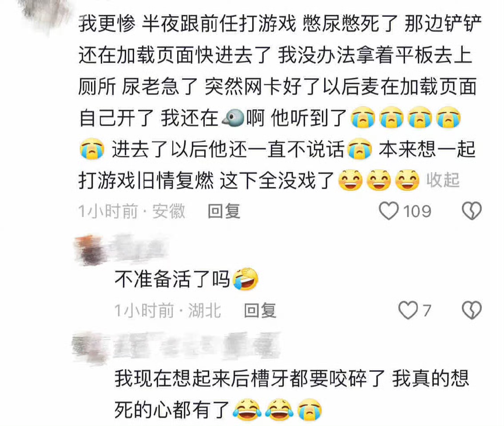The width and height of the screenshot is (504, 426).
Task: Tap broken heart on Hubei reply
Action: tap(472, 310)
